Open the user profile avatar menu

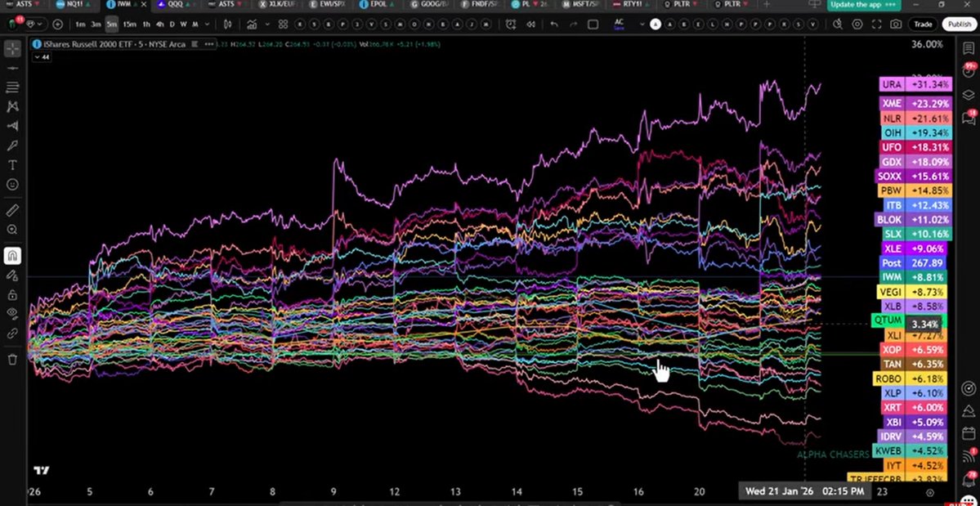coord(14,25)
